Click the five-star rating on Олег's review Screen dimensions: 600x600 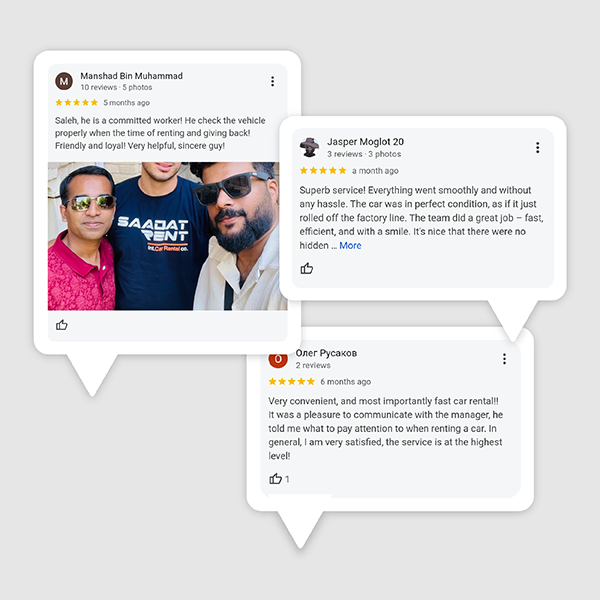point(292,382)
